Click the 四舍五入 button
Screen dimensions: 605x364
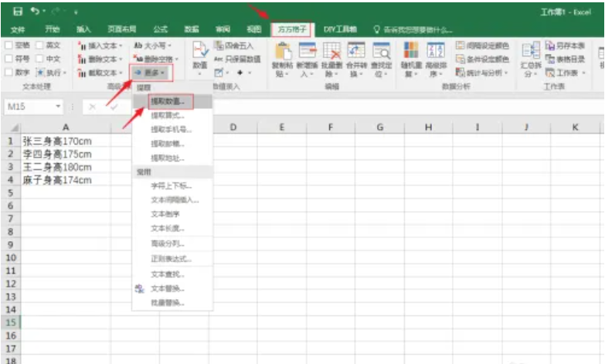[x=236, y=46]
